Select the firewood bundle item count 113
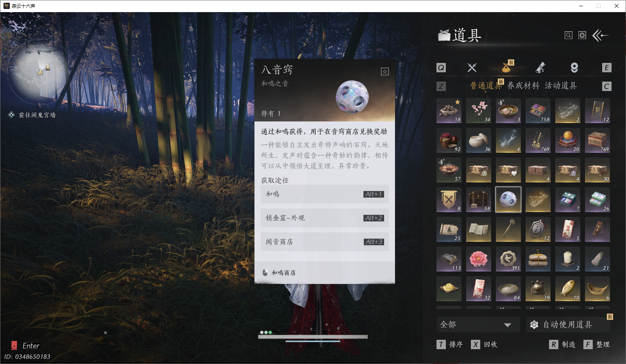 [449, 259]
